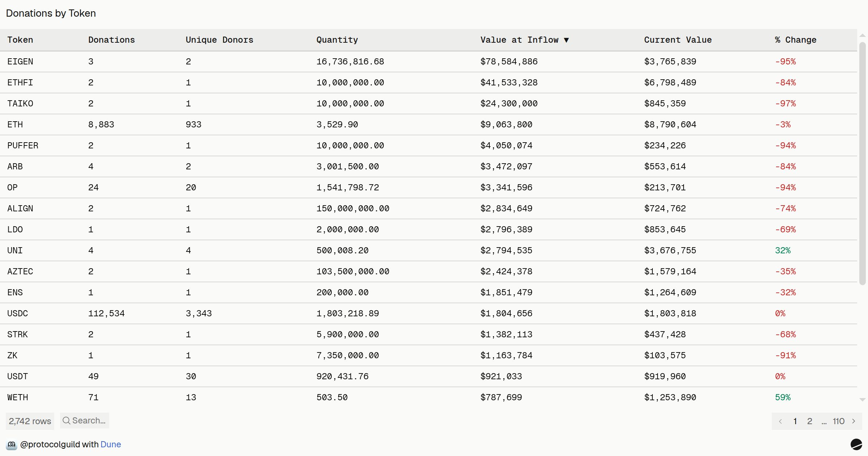Go to next page with right chevron
Image resolution: width=868 pixels, height=456 pixels.
point(854,421)
